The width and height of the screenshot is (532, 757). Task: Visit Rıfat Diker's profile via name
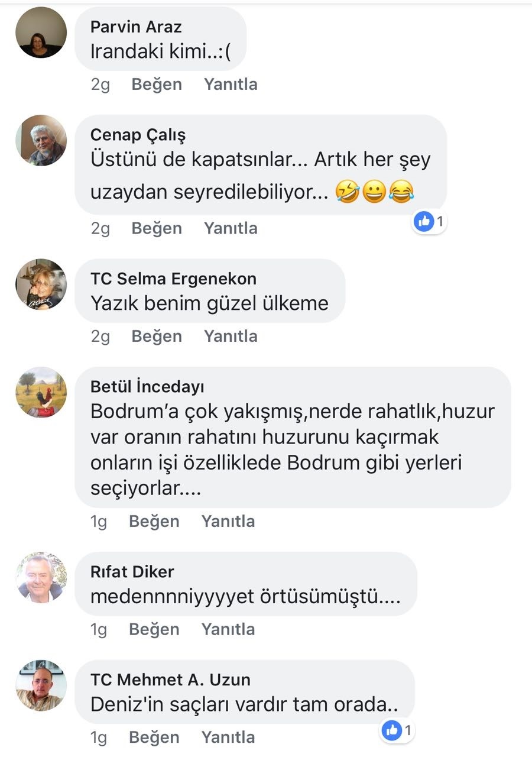[x=132, y=572]
